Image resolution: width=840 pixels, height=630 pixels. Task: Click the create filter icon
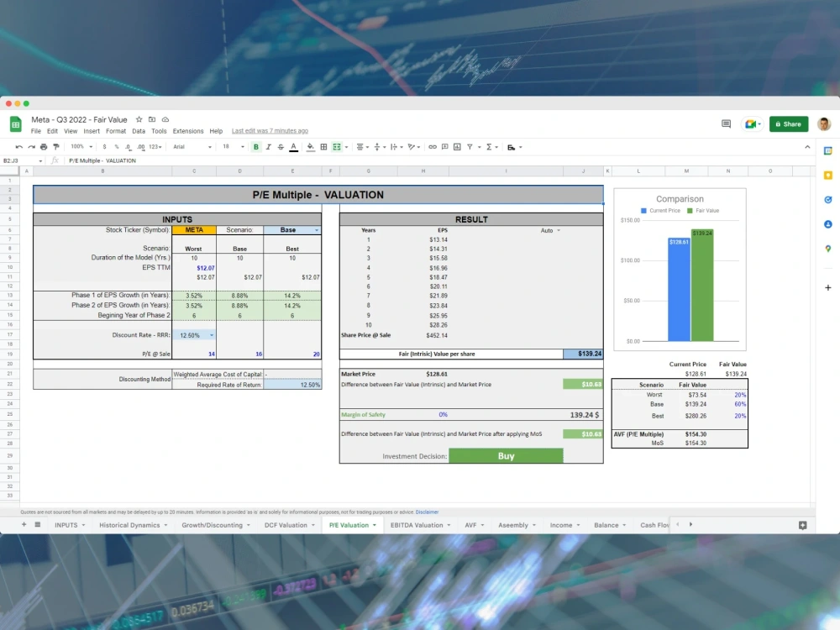(470, 147)
